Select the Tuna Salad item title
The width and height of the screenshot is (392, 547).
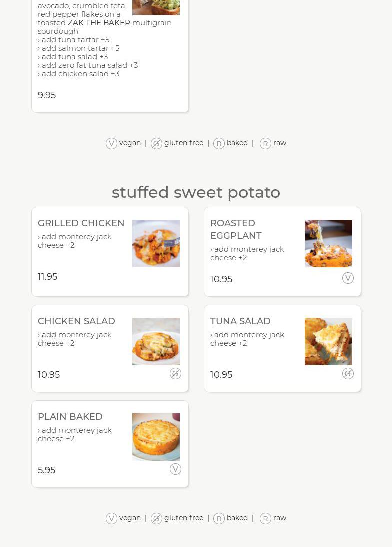(x=240, y=321)
